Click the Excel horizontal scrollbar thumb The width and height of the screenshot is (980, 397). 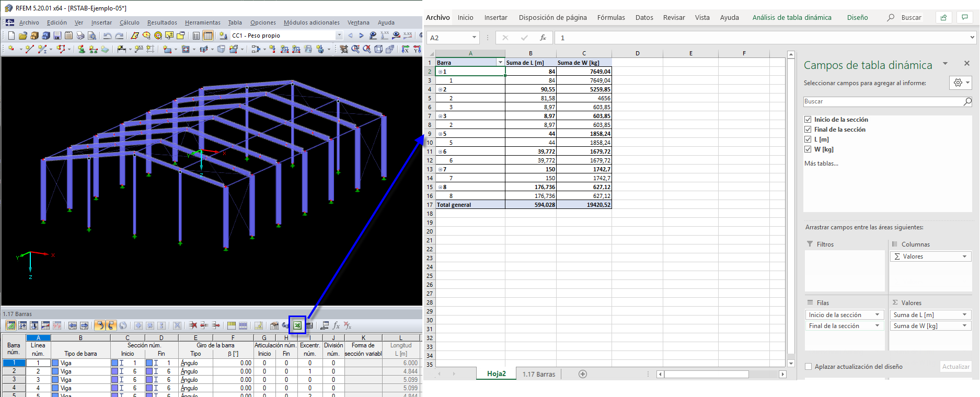point(706,374)
